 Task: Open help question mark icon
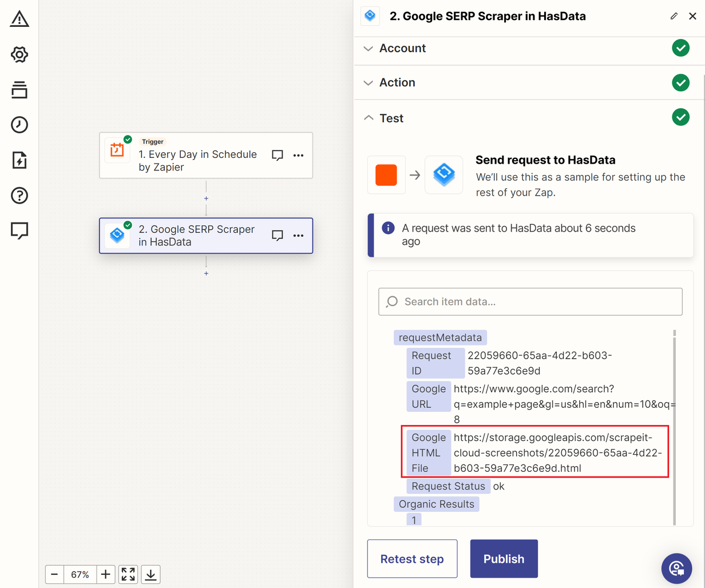tap(19, 196)
